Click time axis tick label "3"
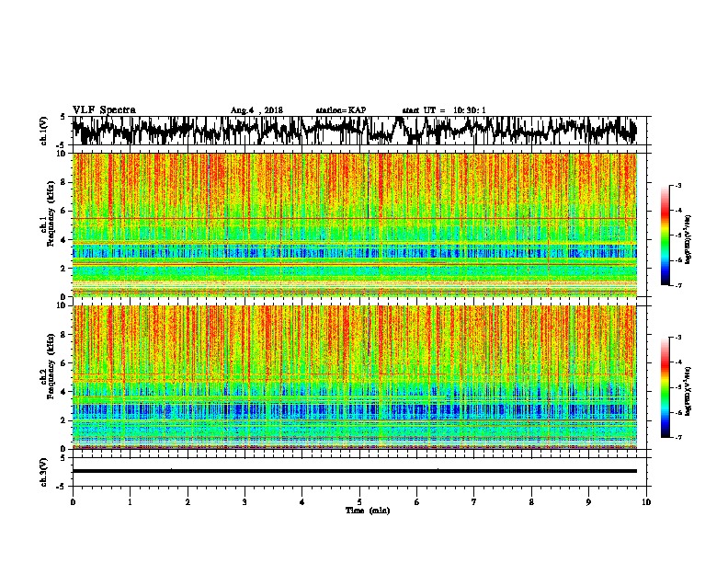 (245, 502)
